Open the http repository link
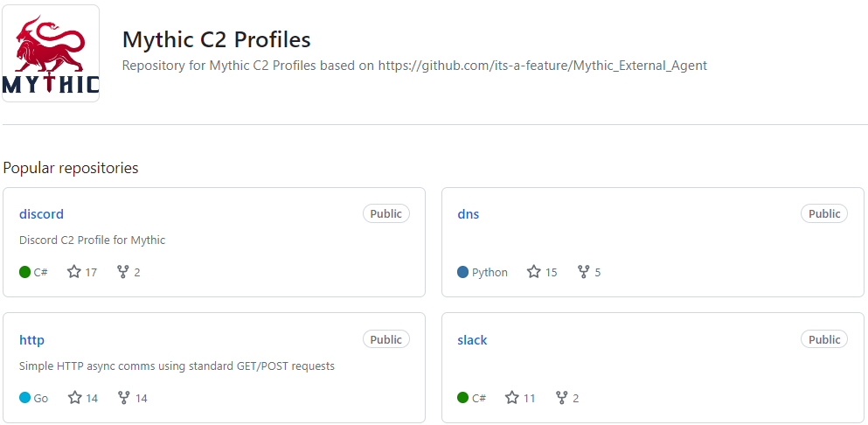The height and width of the screenshot is (425, 868). pos(31,340)
